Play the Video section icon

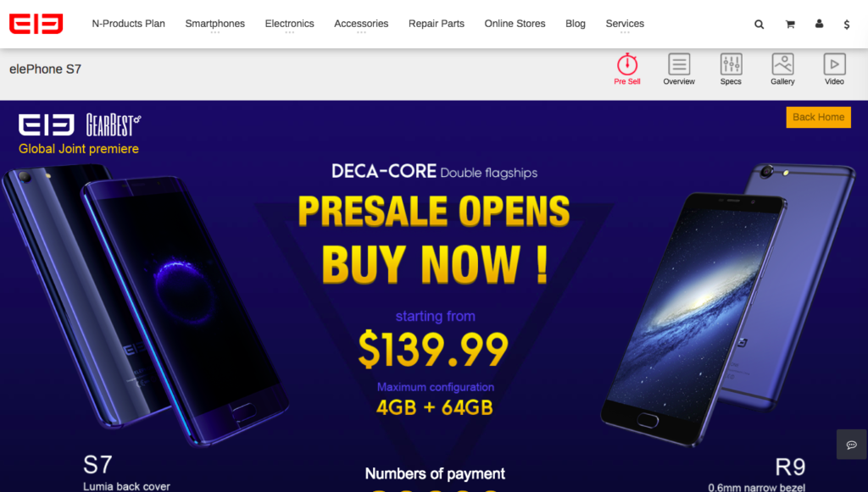point(834,64)
